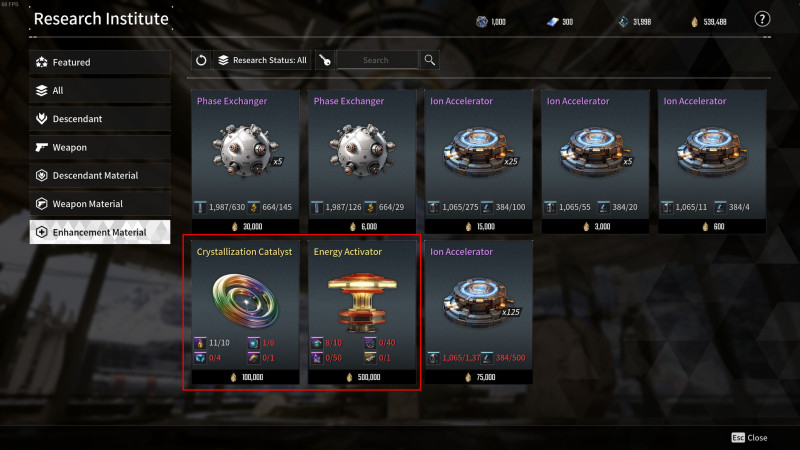The width and height of the screenshot is (800, 450).
Task: Click the gold currency icon showing 539,488
Action: (694, 22)
